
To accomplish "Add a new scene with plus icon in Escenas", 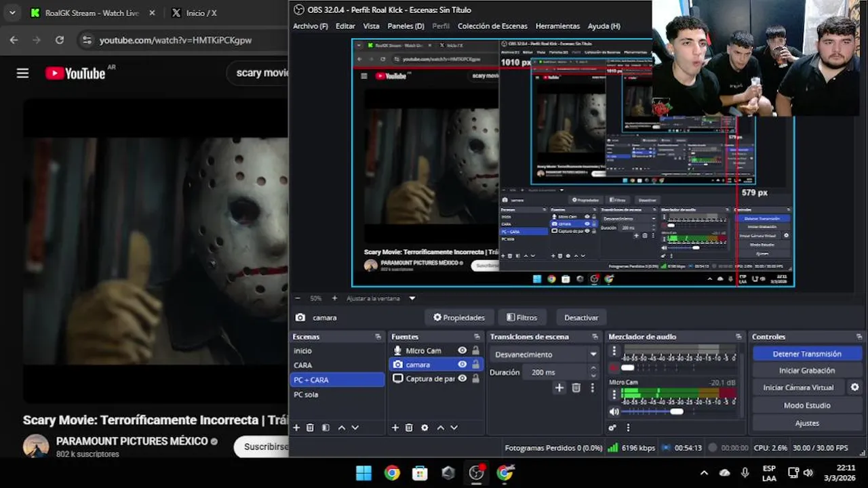I will [296, 428].
